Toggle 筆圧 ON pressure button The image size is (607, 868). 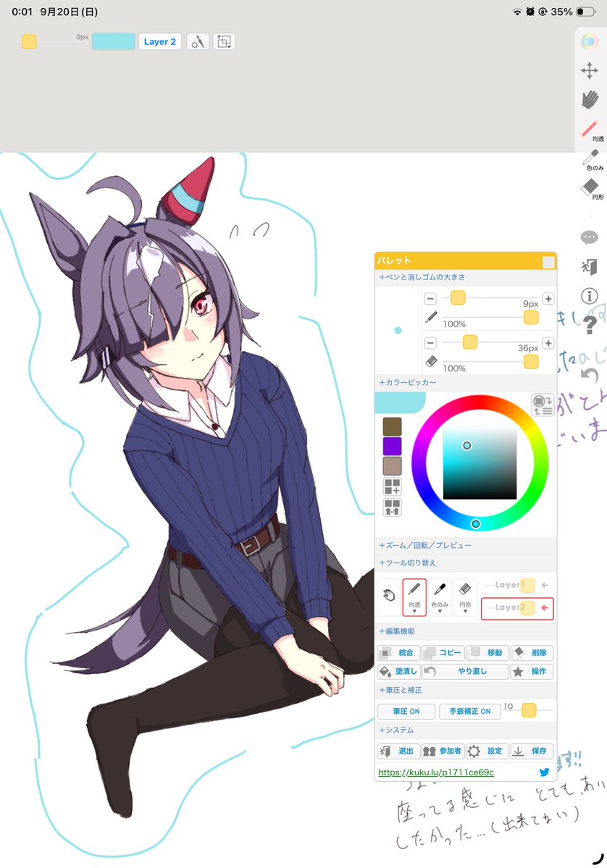pos(406,711)
